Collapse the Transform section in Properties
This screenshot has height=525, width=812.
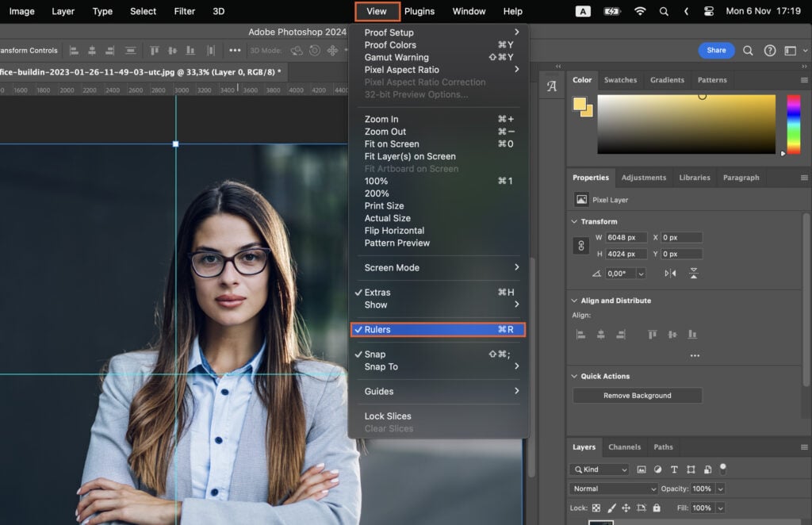(x=575, y=221)
